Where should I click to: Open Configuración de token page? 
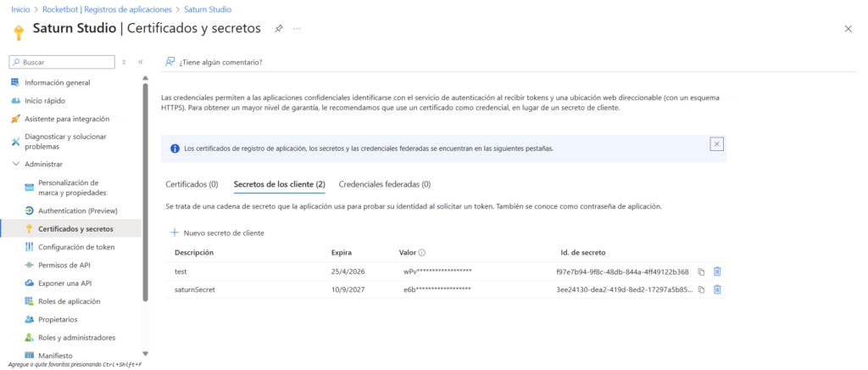(x=76, y=247)
